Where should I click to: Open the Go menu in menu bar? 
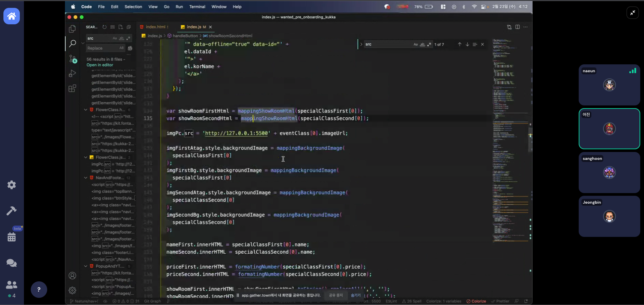(166, 7)
